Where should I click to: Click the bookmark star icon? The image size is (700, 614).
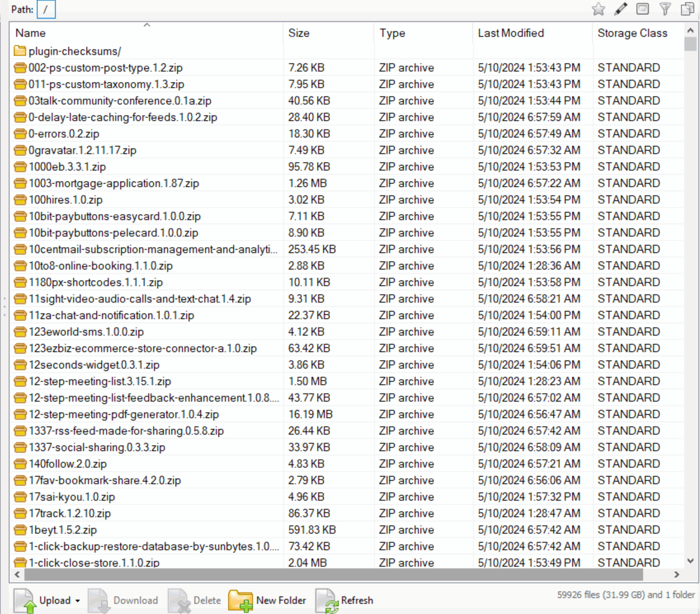[x=598, y=9]
